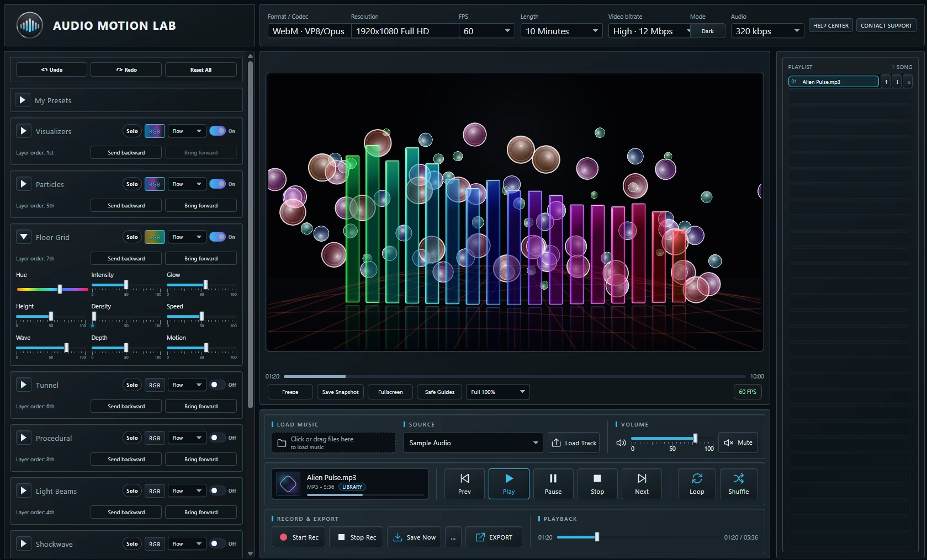Click Load Track upload button
The height and width of the screenshot is (560, 927).
pyautogui.click(x=574, y=442)
